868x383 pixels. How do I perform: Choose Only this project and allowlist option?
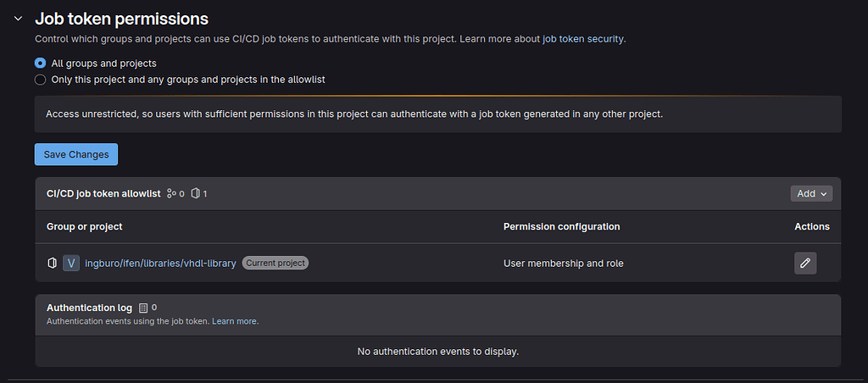pos(40,80)
